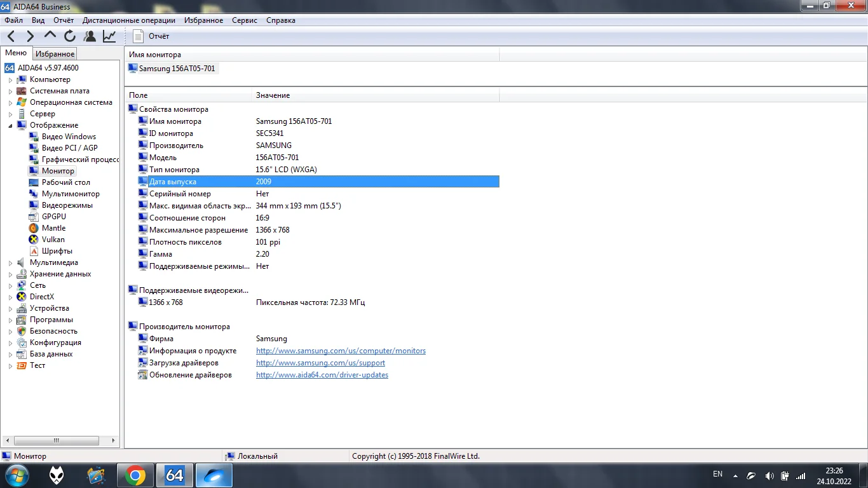Go up one level with the up arrow
868x488 pixels.
[50, 36]
